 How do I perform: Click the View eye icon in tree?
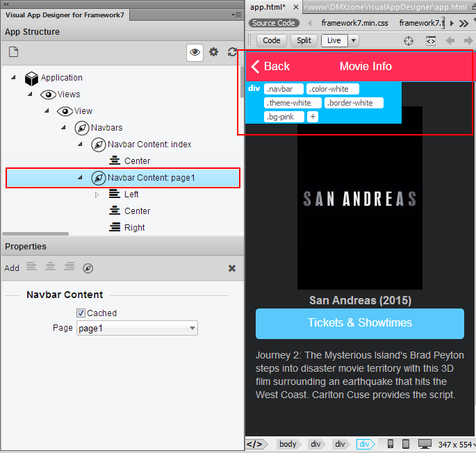tap(65, 111)
